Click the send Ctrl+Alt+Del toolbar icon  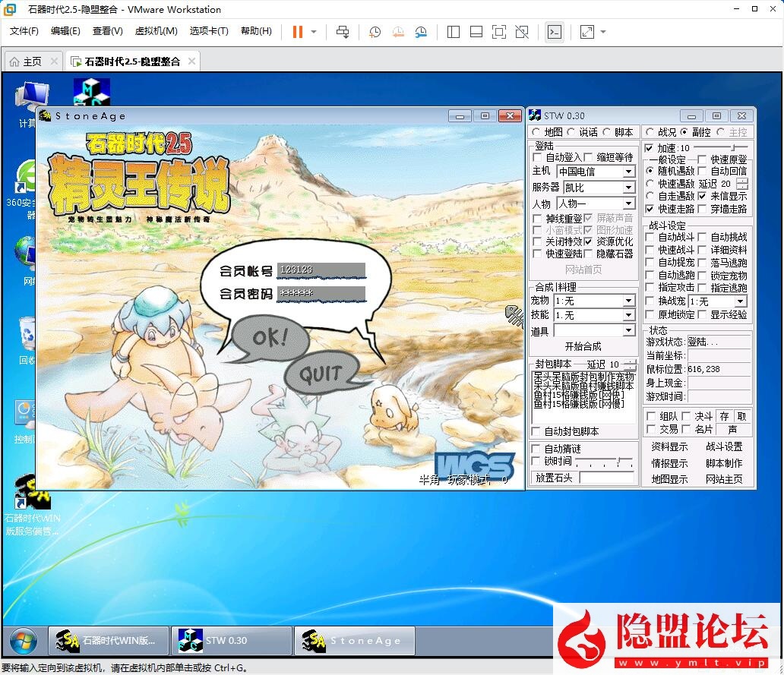pyautogui.click(x=343, y=32)
